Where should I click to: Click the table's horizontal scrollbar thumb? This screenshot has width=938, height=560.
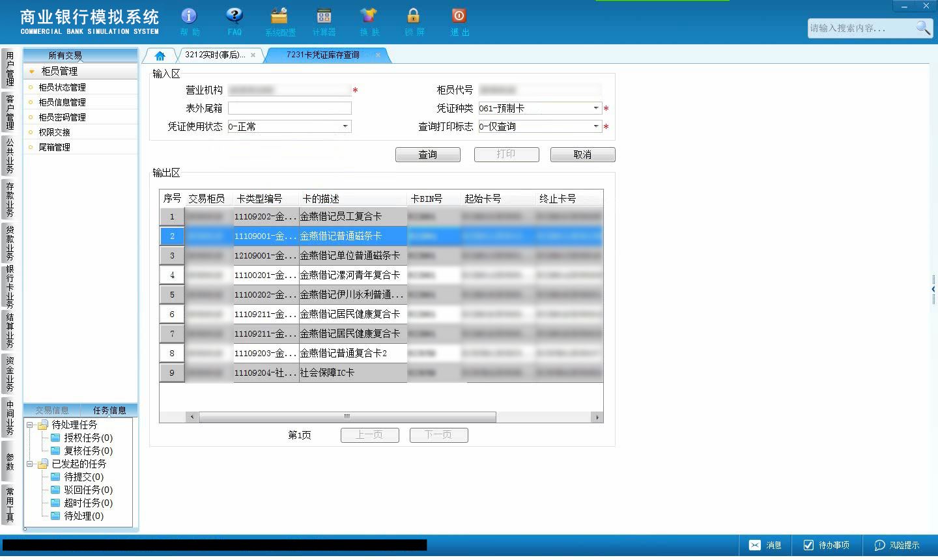click(x=347, y=417)
